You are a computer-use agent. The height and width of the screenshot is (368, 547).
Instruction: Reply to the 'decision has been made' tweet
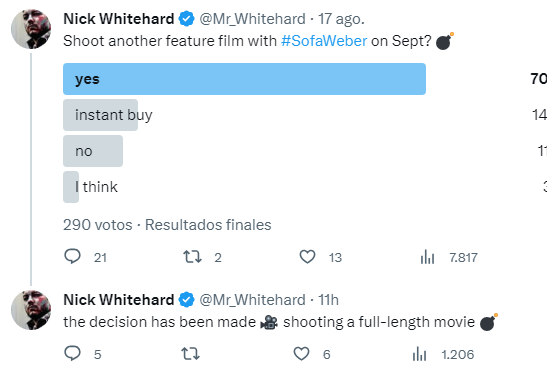[x=83, y=354]
